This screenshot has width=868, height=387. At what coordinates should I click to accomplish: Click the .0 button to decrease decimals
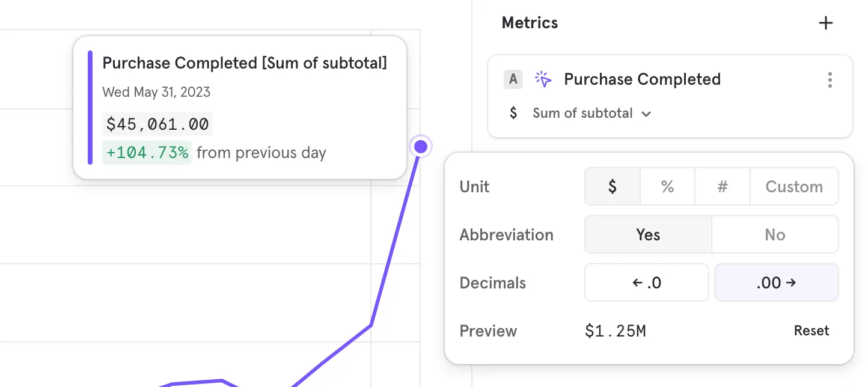click(x=646, y=282)
